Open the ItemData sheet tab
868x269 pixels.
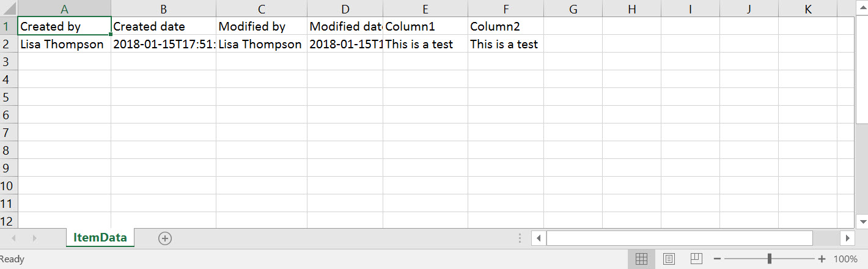(100, 238)
